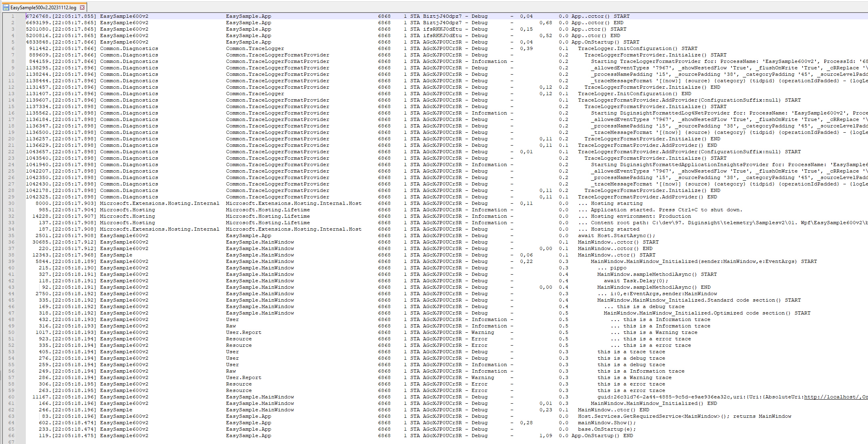Image resolution: width=868 pixels, height=444 pixels.
Task: Close the EasySample500v2.20231112.log tab
Action: [82, 7]
